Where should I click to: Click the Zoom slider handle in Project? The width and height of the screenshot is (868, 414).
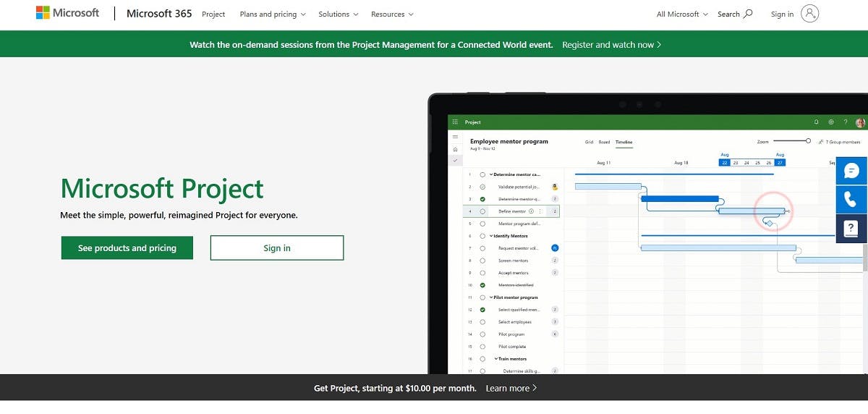point(808,141)
